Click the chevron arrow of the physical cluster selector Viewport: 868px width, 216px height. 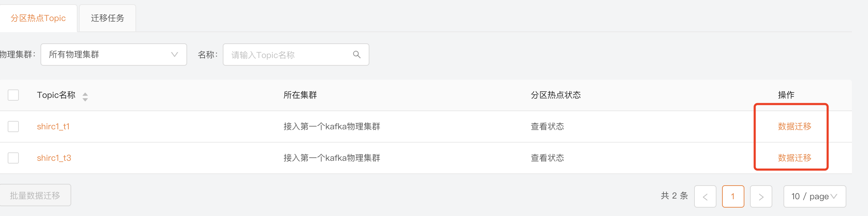point(175,55)
